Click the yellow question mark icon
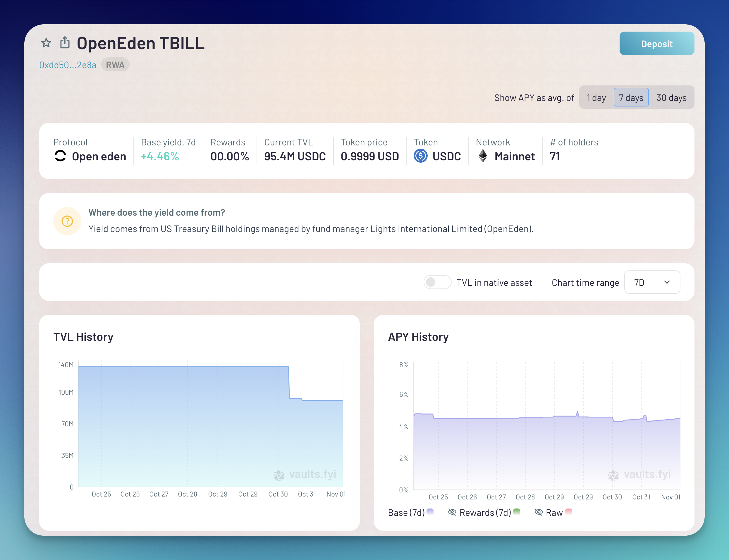This screenshot has width=729, height=560. click(67, 221)
